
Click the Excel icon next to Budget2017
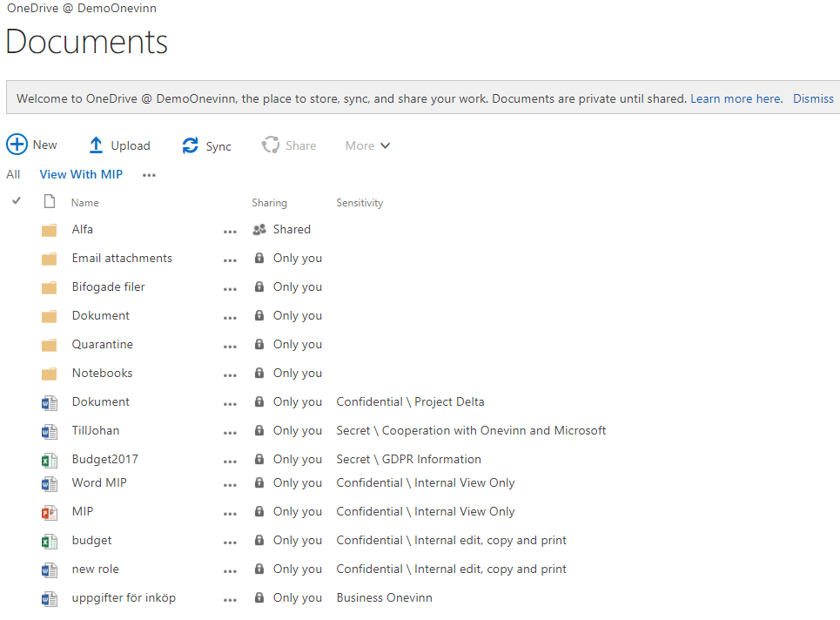tap(50, 459)
